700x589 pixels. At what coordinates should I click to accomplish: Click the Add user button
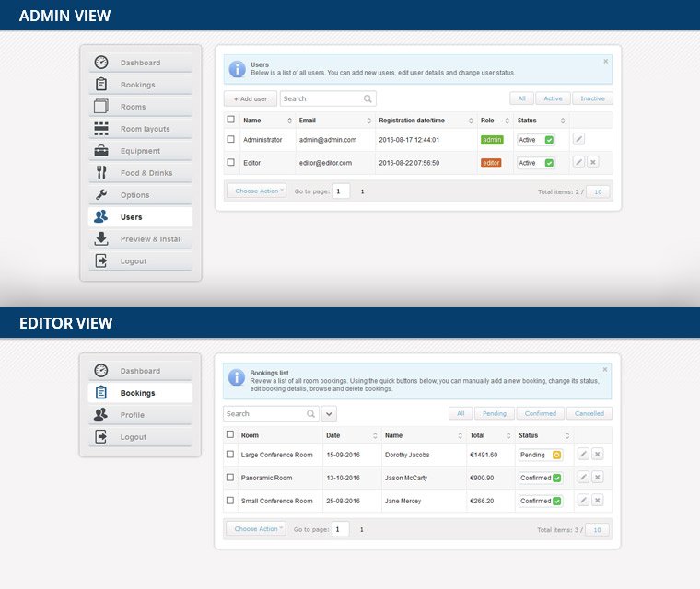pyautogui.click(x=251, y=98)
